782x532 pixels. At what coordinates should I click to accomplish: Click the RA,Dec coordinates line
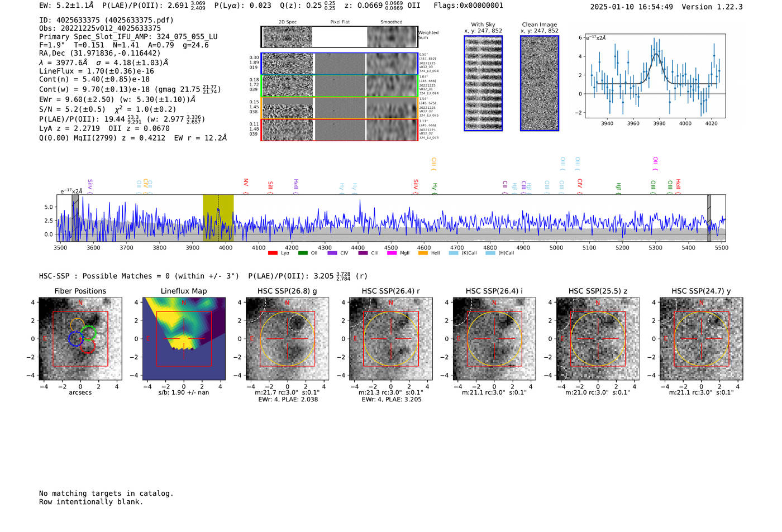[100, 54]
